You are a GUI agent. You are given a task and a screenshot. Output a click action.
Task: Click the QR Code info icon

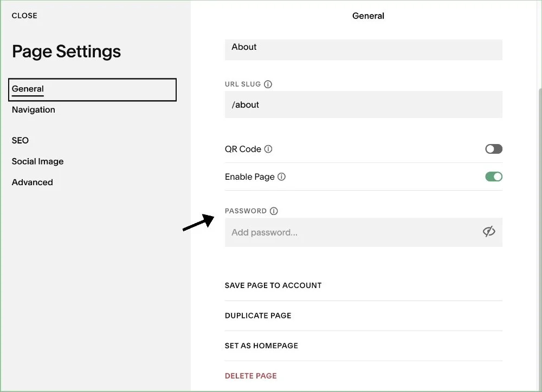tap(268, 149)
